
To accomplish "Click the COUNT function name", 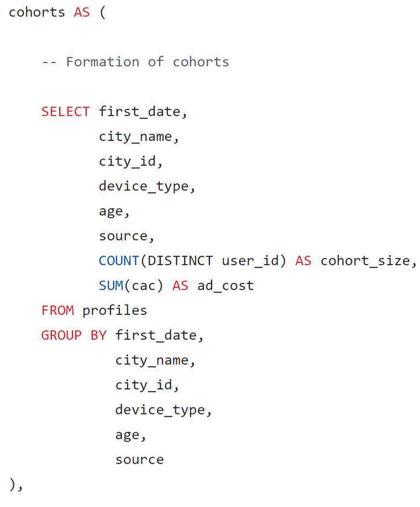I will [x=119, y=261].
